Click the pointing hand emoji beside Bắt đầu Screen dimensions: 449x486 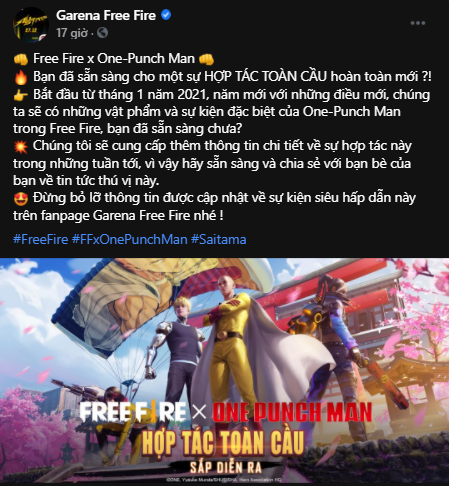21,95
